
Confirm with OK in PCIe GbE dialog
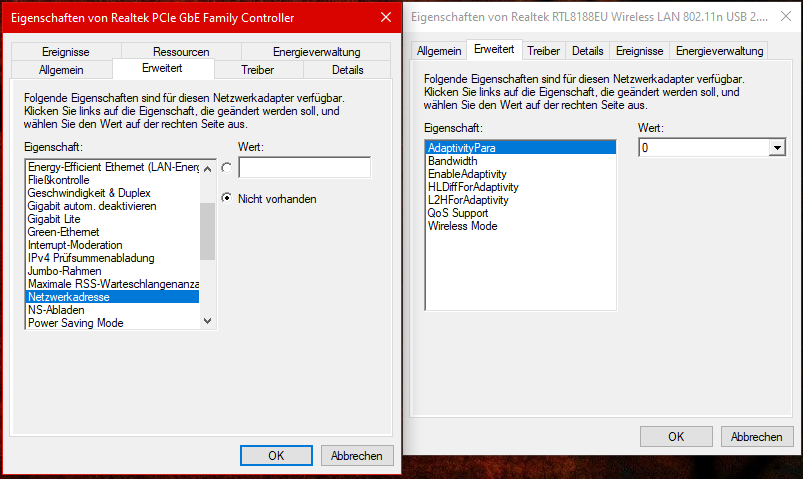tap(276, 455)
